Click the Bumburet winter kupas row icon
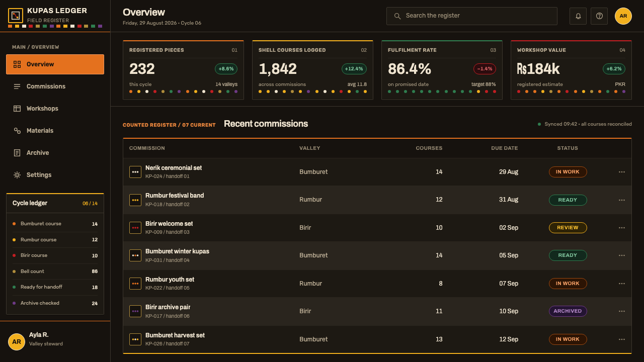 click(135, 255)
